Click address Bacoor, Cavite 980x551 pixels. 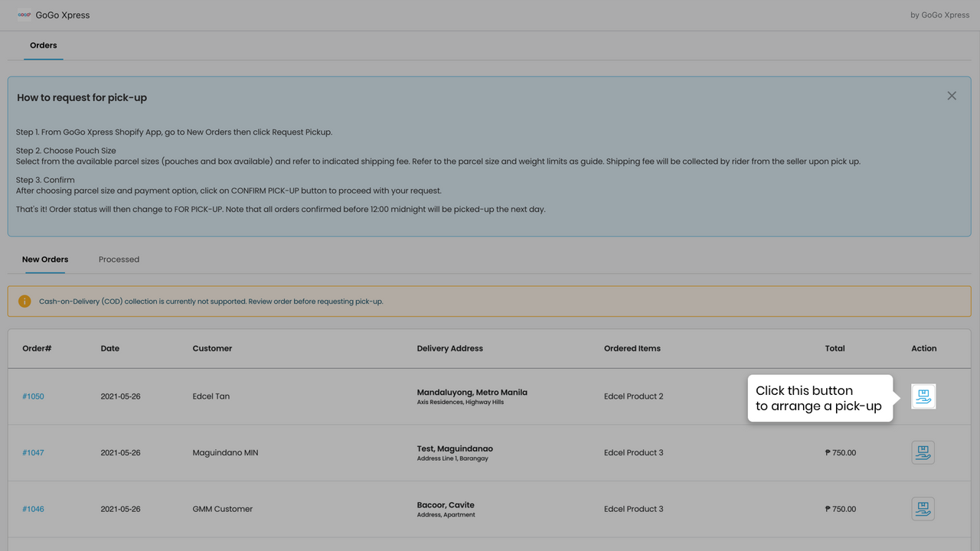coord(446,505)
